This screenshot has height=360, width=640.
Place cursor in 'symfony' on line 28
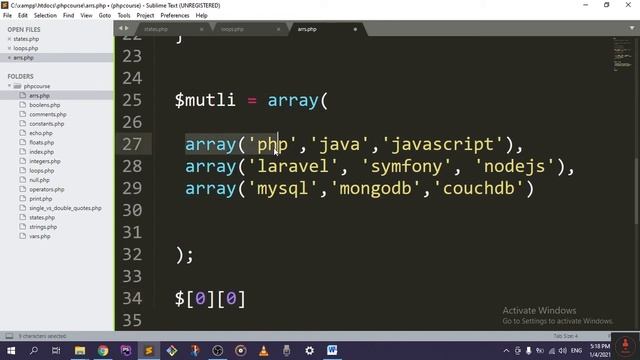coord(406,167)
